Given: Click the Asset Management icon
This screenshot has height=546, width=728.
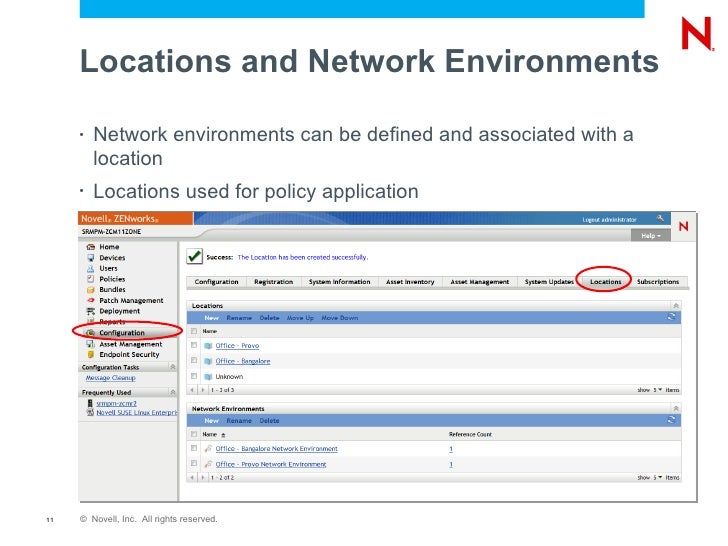Looking at the screenshot, I should click(91, 344).
